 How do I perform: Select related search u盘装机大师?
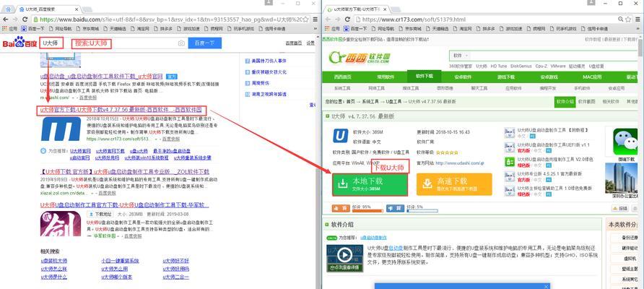pyautogui.click(x=54, y=261)
